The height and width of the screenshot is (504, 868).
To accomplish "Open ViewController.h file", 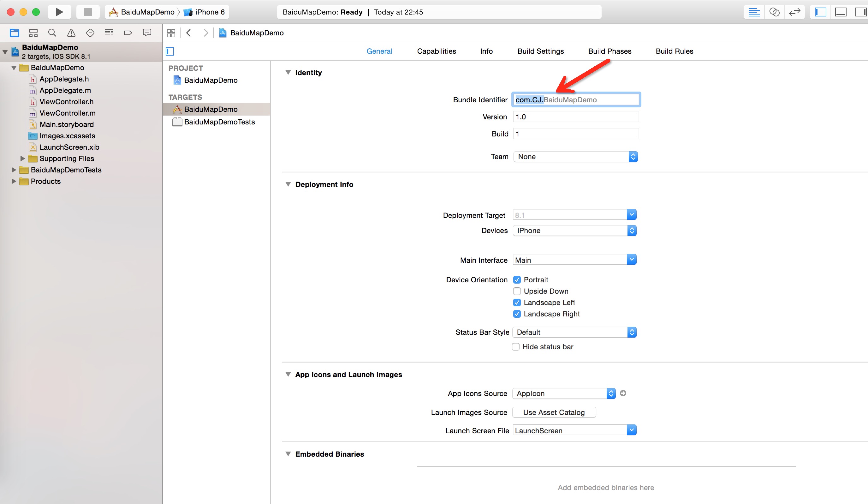I will pyautogui.click(x=66, y=102).
